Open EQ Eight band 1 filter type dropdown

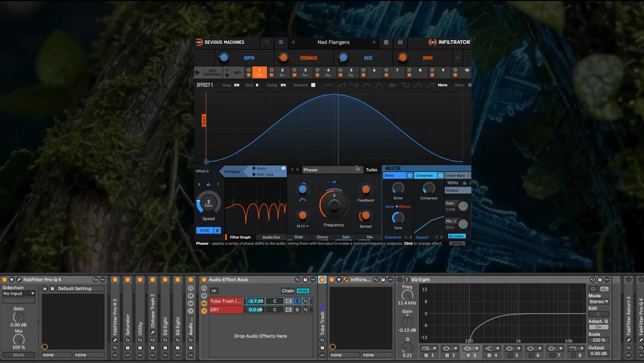(429, 348)
